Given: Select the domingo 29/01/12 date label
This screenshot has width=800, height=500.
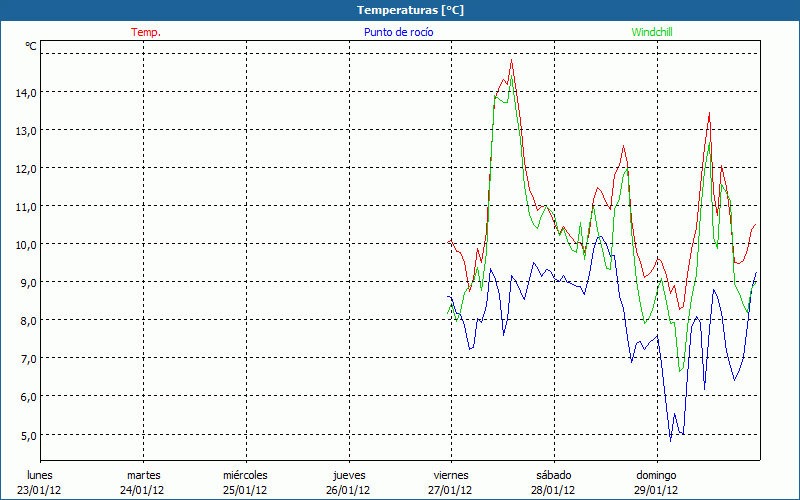Looking at the screenshot, I should (656, 482).
